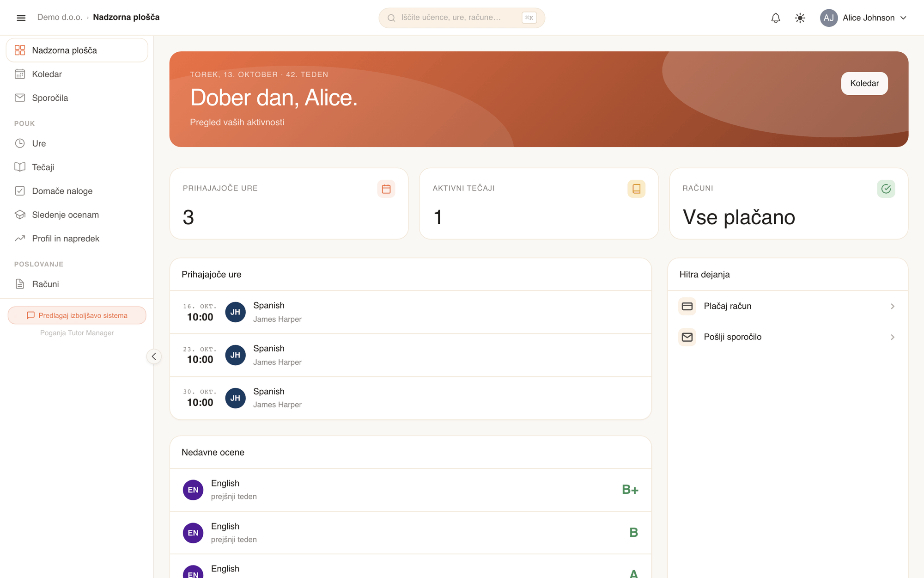The width and height of the screenshot is (924, 578).
Task: Go to Ure in the sidebar
Action: coord(77,143)
